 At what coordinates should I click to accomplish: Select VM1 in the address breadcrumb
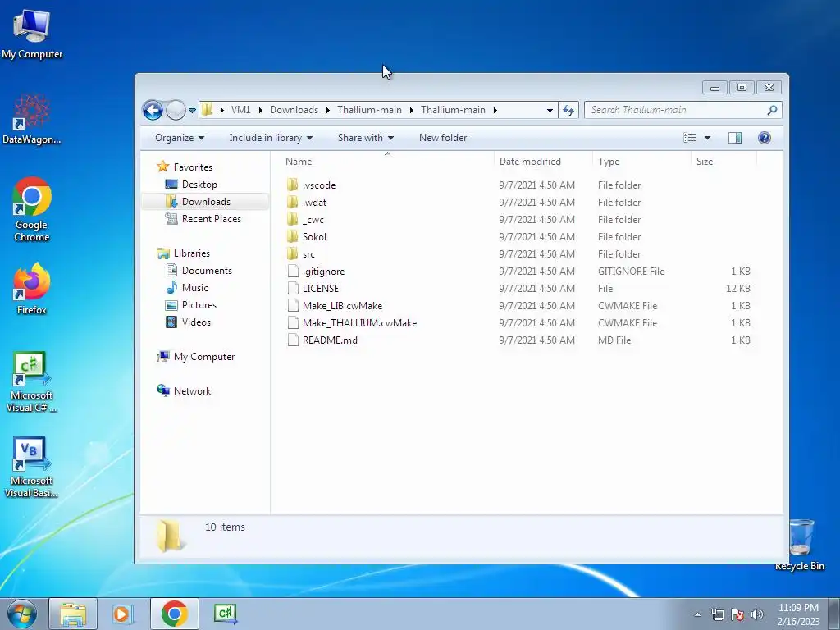pyautogui.click(x=240, y=110)
